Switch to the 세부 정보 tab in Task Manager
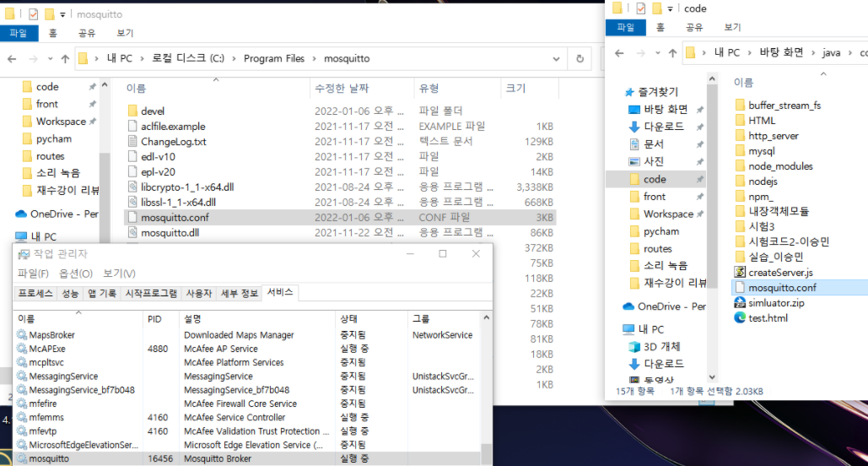This screenshot has width=868, height=466. pos(240,293)
